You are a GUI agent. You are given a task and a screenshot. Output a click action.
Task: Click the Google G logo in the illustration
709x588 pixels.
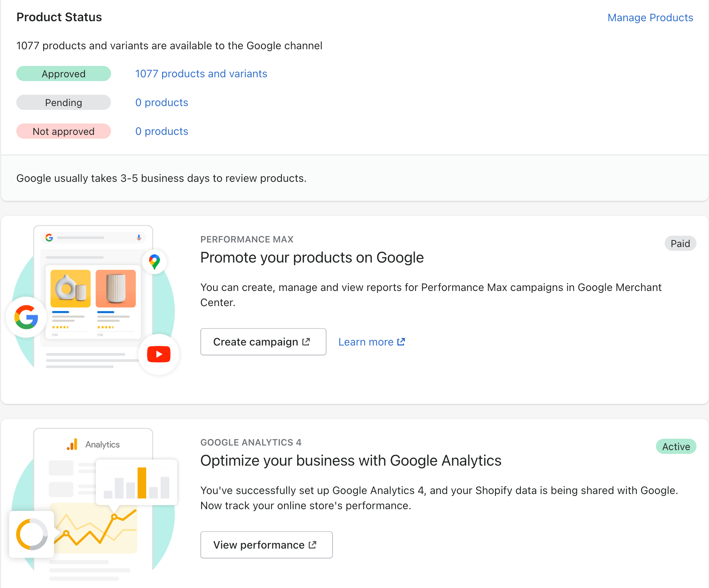(26, 317)
